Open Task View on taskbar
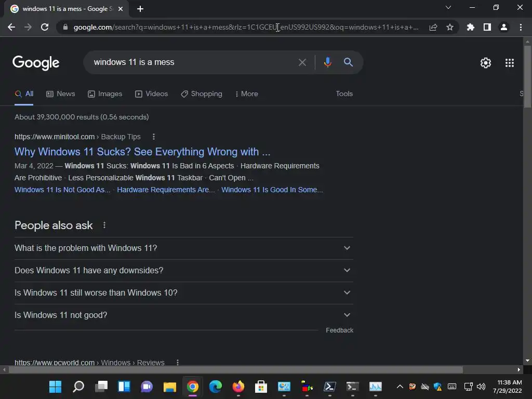 coord(101,387)
